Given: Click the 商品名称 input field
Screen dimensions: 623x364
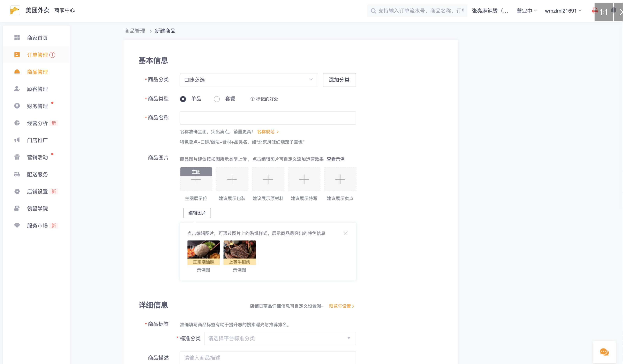Looking at the screenshot, I should tap(268, 118).
